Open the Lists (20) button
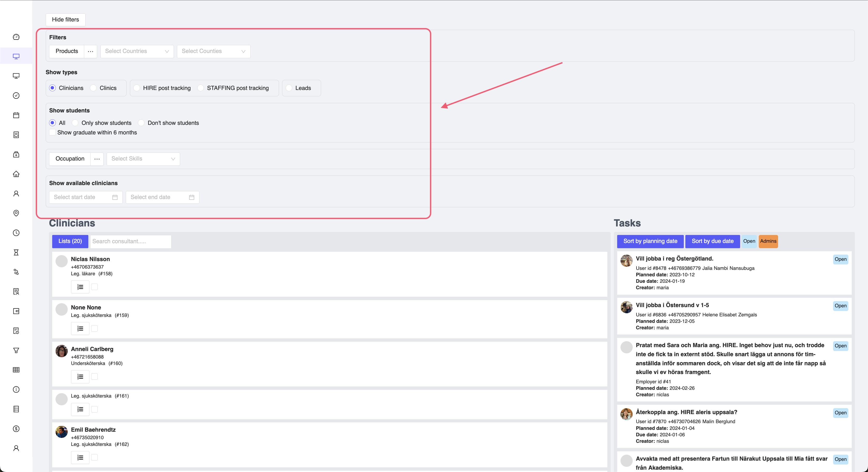Image resolution: width=868 pixels, height=472 pixels. [70, 241]
